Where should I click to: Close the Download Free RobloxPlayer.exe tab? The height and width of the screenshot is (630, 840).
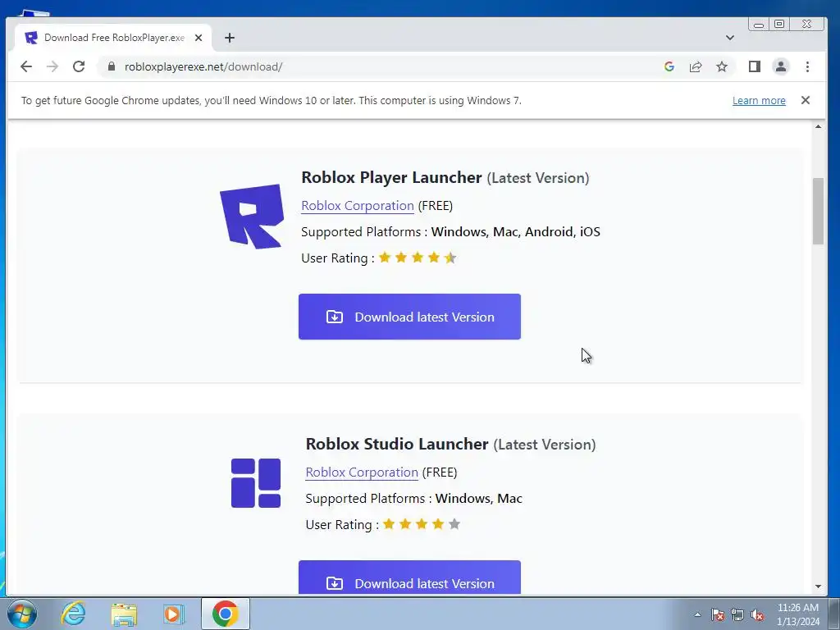199,38
